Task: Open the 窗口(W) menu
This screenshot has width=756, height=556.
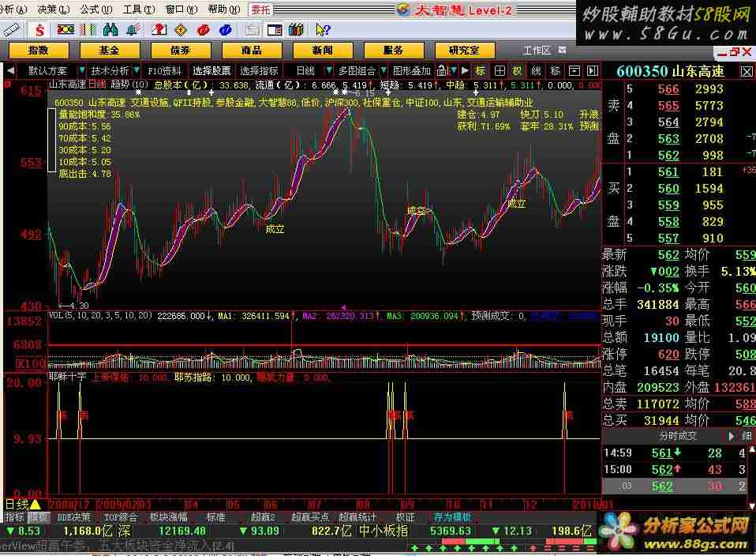Action: pyautogui.click(x=181, y=9)
